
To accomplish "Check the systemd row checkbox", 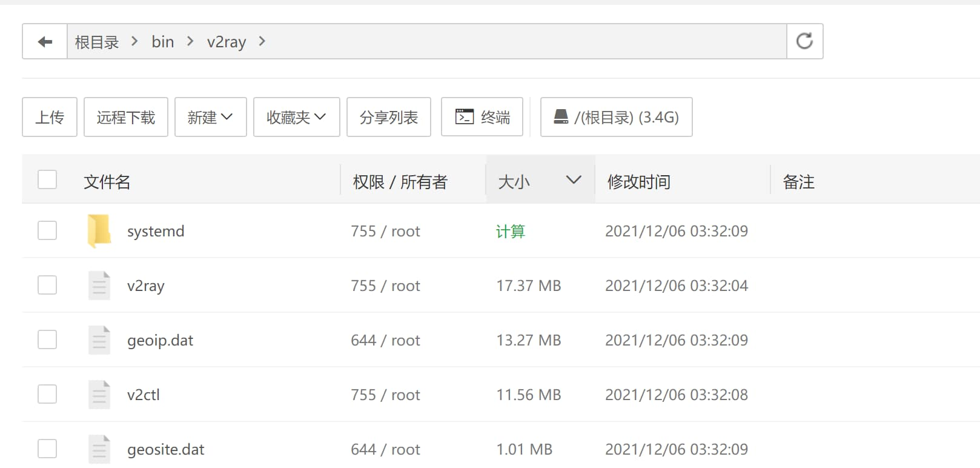I will [x=47, y=230].
